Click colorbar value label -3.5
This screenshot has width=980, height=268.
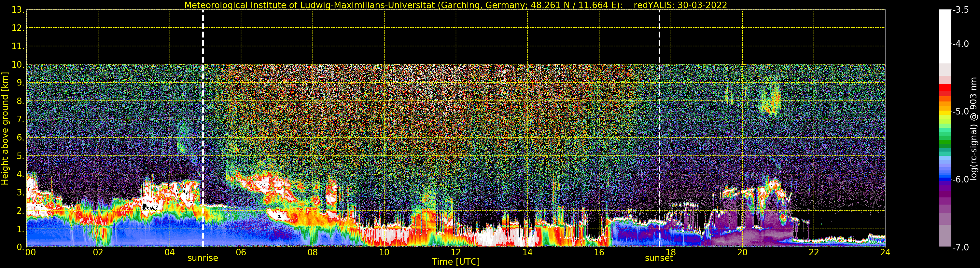click(960, 10)
